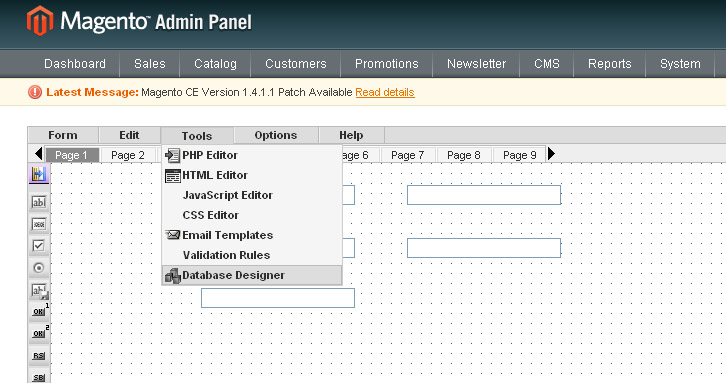Click the red alert icon beside Latest Message
Viewport: 726px width, 383px height.
[x=35, y=92]
